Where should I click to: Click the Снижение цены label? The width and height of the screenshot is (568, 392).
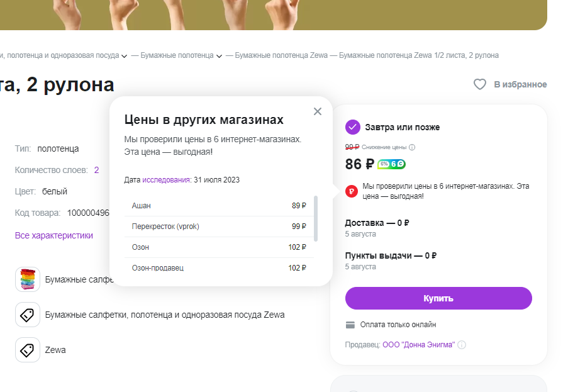click(x=384, y=147)
